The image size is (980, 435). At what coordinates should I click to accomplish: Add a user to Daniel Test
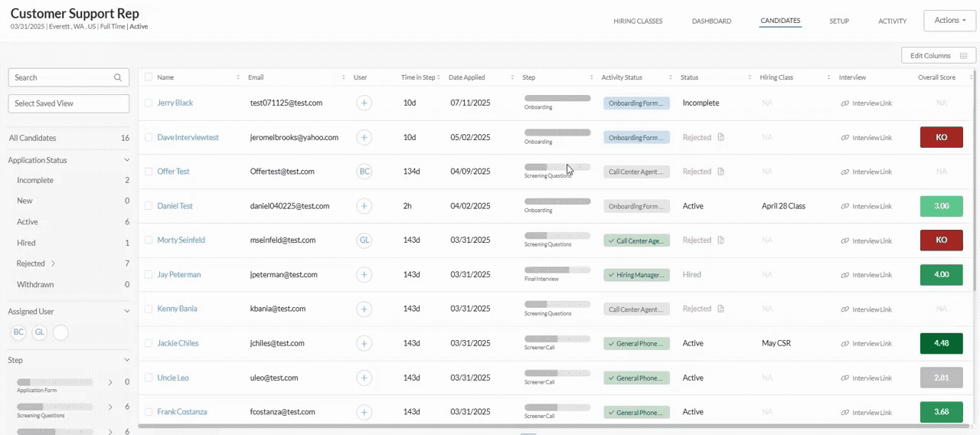pos(364,206)
